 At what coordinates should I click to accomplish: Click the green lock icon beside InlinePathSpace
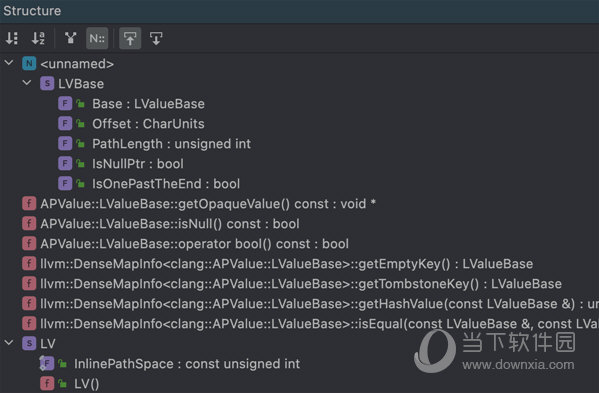point(63,364)
